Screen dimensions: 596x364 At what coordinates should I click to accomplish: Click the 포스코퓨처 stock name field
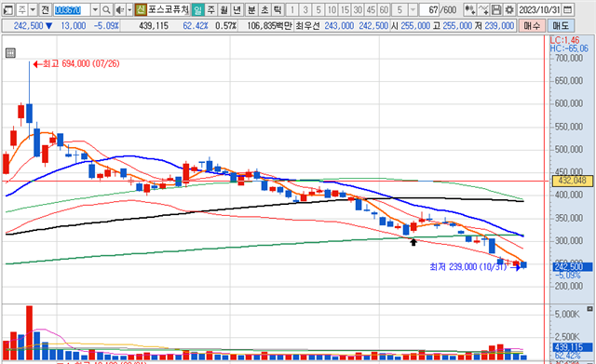[x=168, y=9]
